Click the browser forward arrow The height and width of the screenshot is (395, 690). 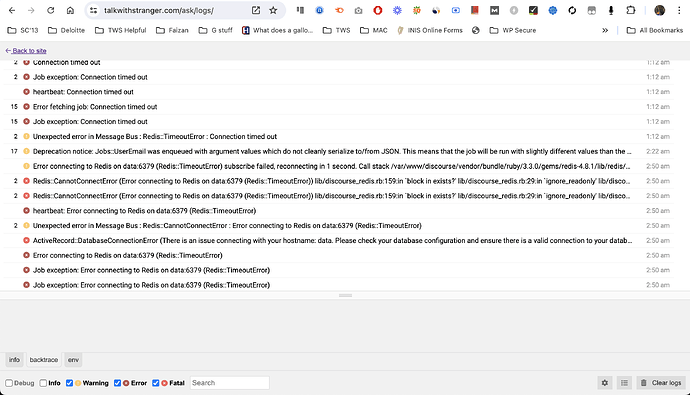(31, 10)
